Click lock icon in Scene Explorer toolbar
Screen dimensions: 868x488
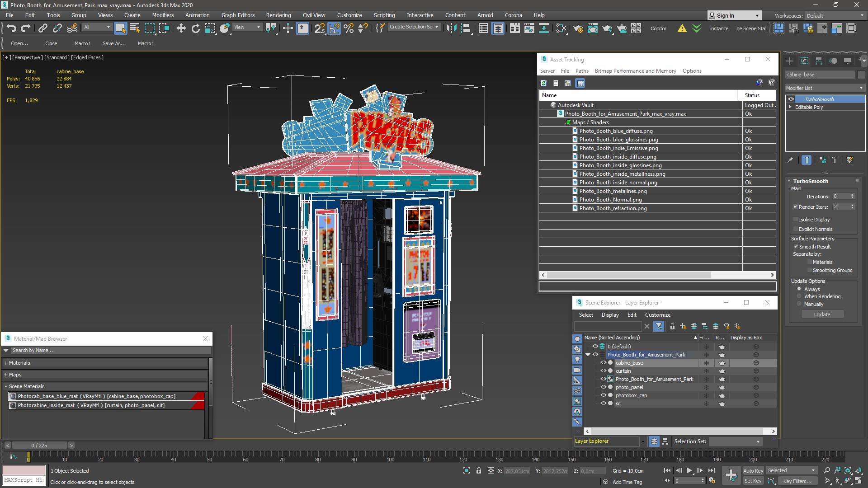(x=672, y=326)
